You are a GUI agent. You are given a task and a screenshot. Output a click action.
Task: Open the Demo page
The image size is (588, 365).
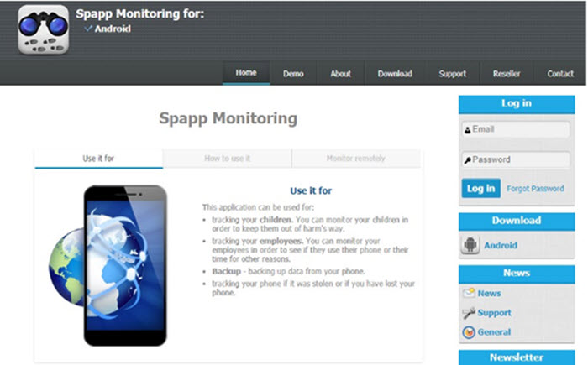coord(293,74)
